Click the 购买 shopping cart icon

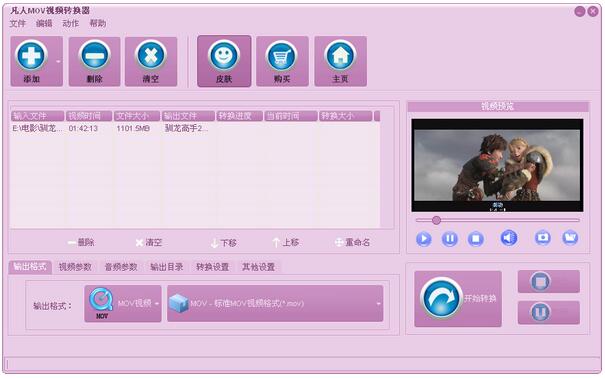[x=282, y=56]
